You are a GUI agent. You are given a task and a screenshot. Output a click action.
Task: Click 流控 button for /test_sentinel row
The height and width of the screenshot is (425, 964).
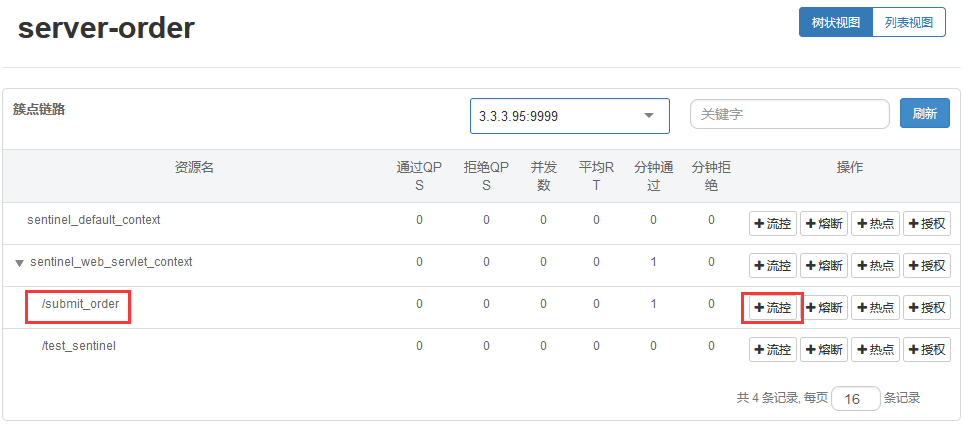pyautogui.click(x=772, y=350)
